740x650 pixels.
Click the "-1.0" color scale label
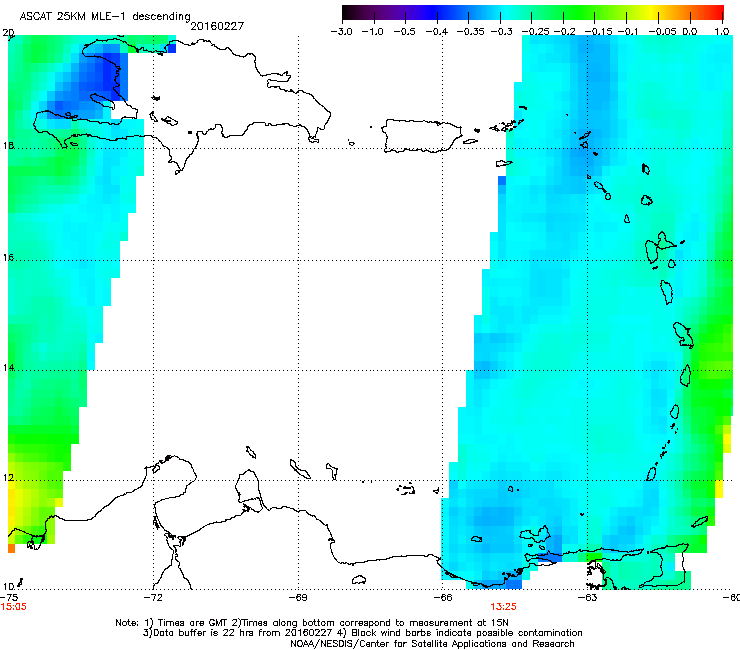click(x=373, y=32)
